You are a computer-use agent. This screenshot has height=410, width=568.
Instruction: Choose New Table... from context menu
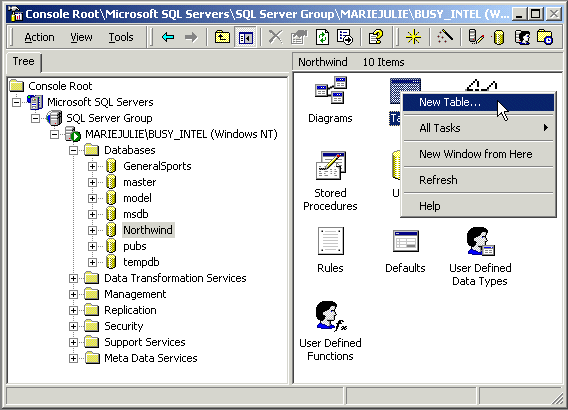tap(478, 102)
